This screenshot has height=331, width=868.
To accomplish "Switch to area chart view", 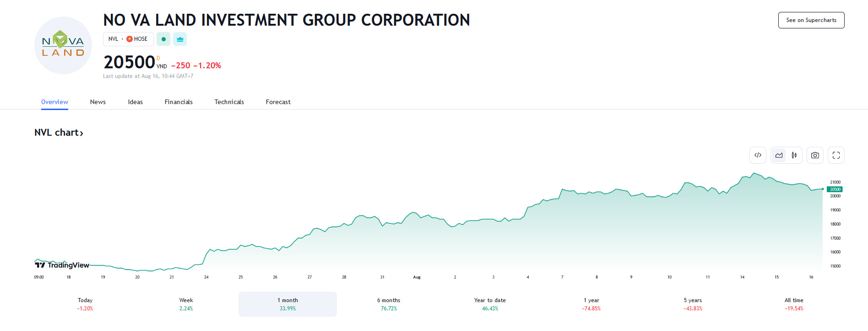I will click(779, 155).
